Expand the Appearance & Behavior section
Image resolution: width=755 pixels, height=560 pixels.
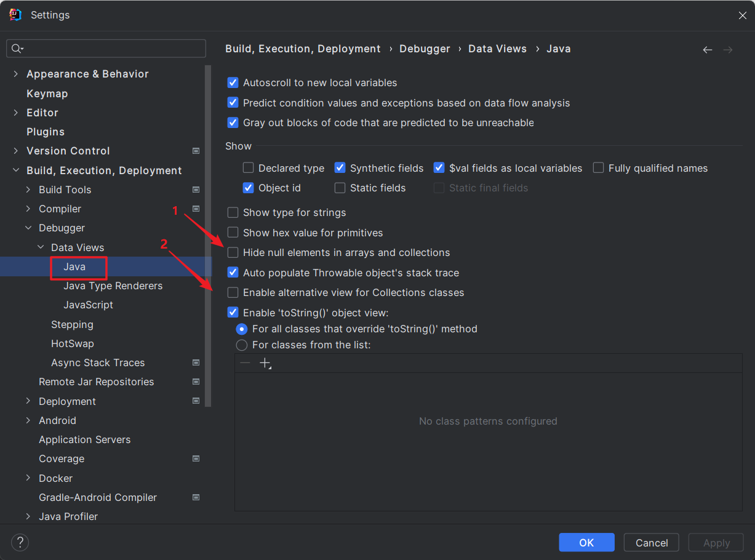(x=16, y=74)
